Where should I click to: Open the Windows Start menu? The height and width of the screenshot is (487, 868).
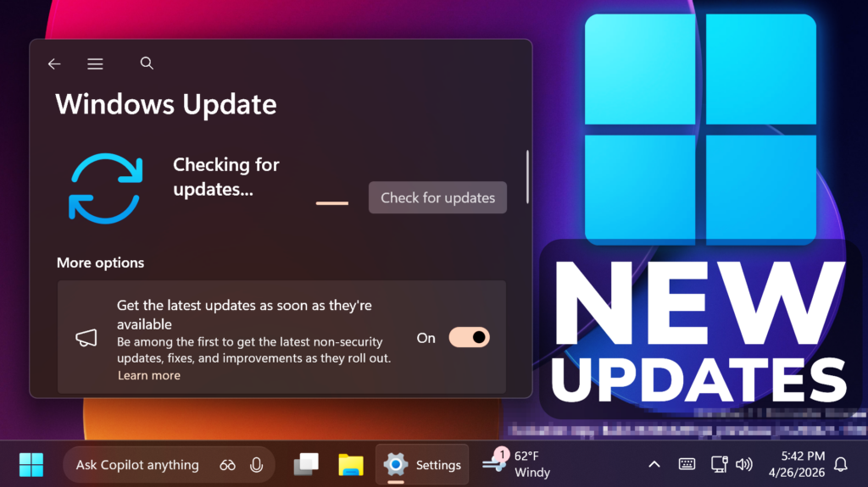pos(31,464)
